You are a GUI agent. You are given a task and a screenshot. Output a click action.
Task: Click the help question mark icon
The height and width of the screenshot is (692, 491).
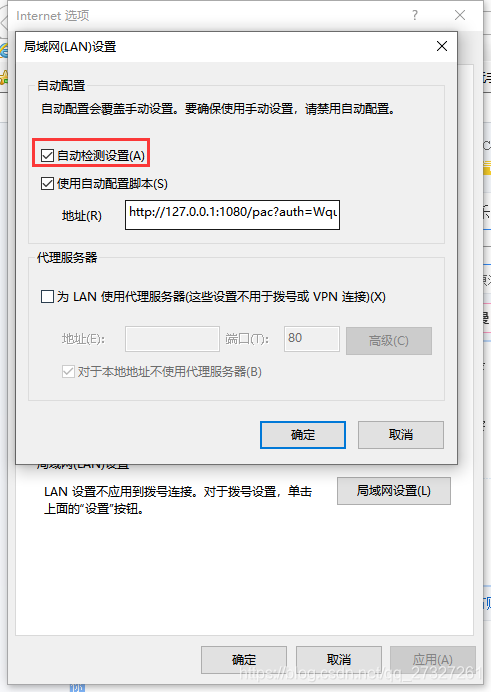(415, 15)
